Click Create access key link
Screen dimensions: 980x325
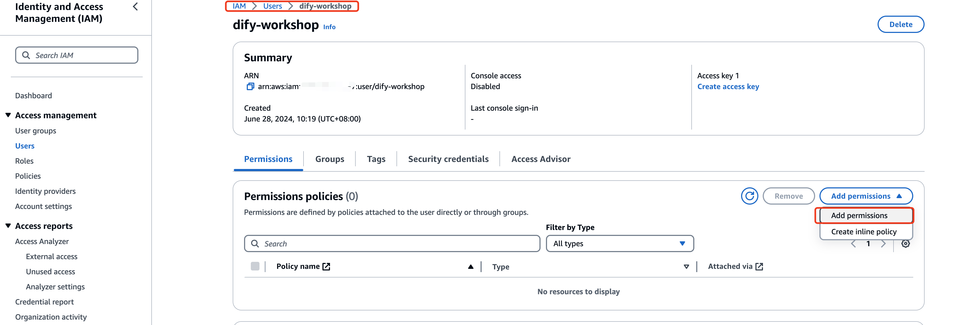(x=728, y=87)
